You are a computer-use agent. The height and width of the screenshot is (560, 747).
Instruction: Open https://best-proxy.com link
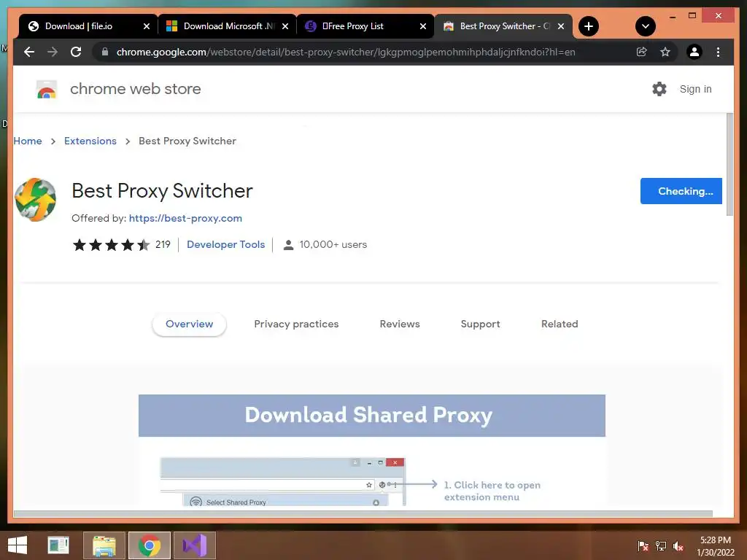coord(185,218)
